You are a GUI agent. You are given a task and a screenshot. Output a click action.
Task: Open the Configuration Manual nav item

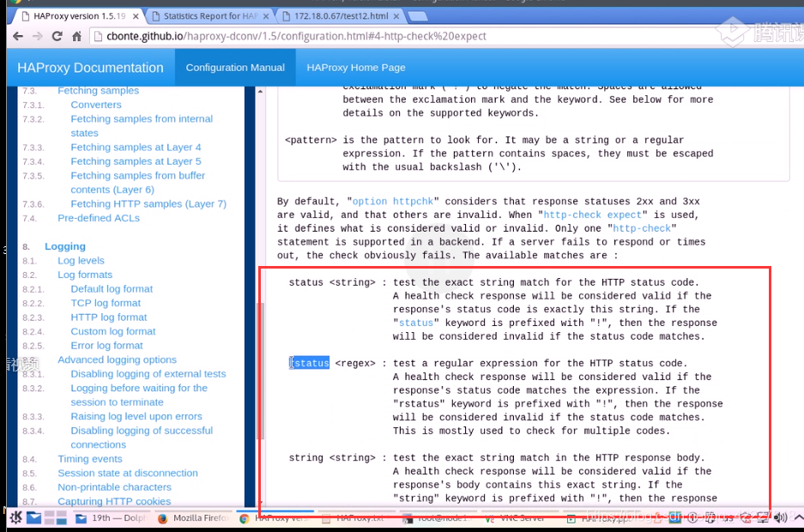pos(235,68)
